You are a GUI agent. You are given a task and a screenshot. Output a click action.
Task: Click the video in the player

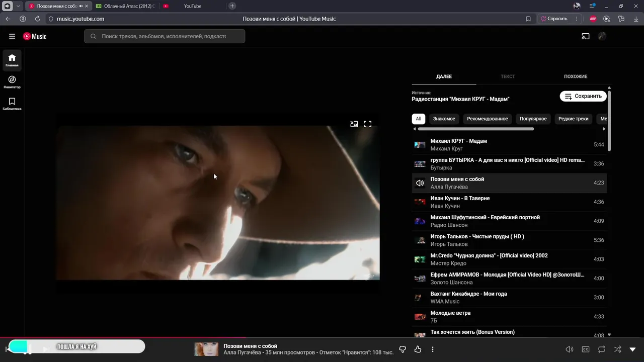tap(218, 203)
